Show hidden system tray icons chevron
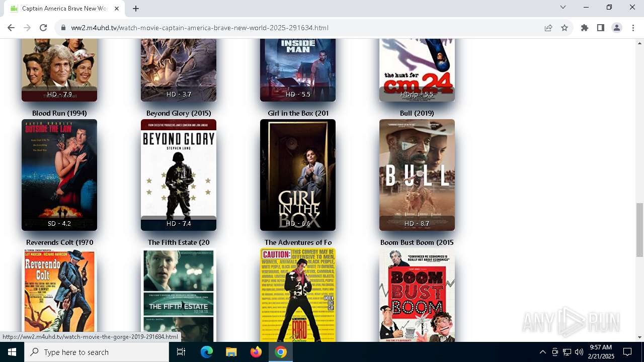The image size is (644, 362). pyautogui.click(x=542, y=352)
